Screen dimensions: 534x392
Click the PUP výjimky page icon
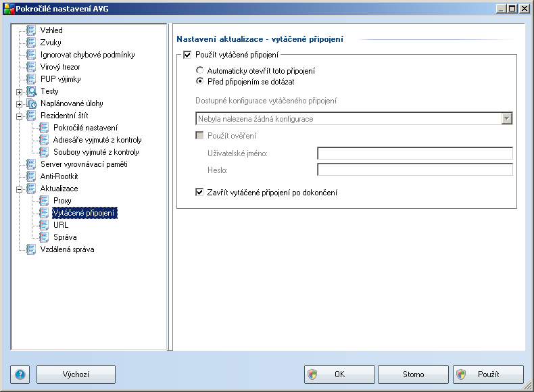tap(31, 79)
